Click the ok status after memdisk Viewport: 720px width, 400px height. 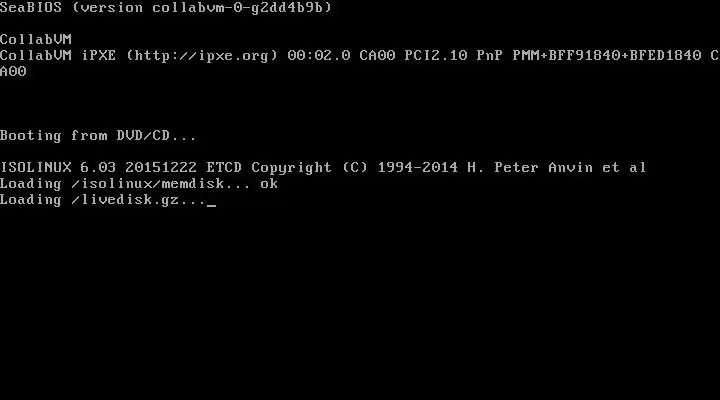pos(269,184)
